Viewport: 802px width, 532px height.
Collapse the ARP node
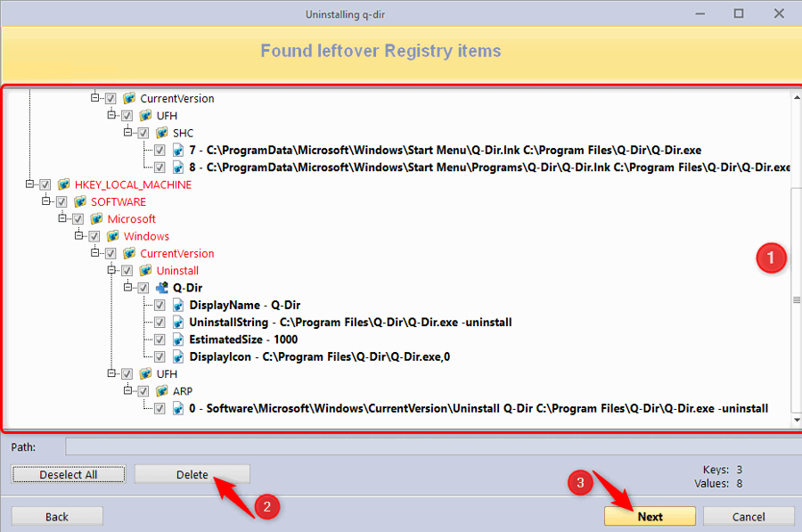[x=127, y=390]
